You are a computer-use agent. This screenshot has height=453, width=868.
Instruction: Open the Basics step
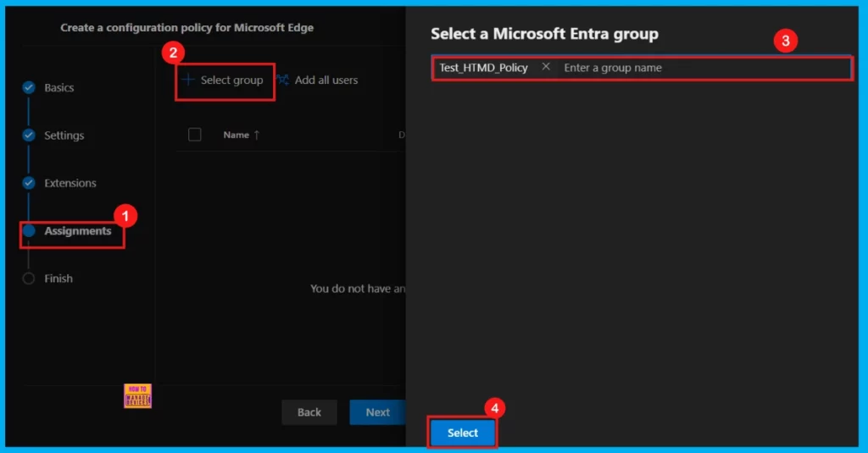pos(58,87)
